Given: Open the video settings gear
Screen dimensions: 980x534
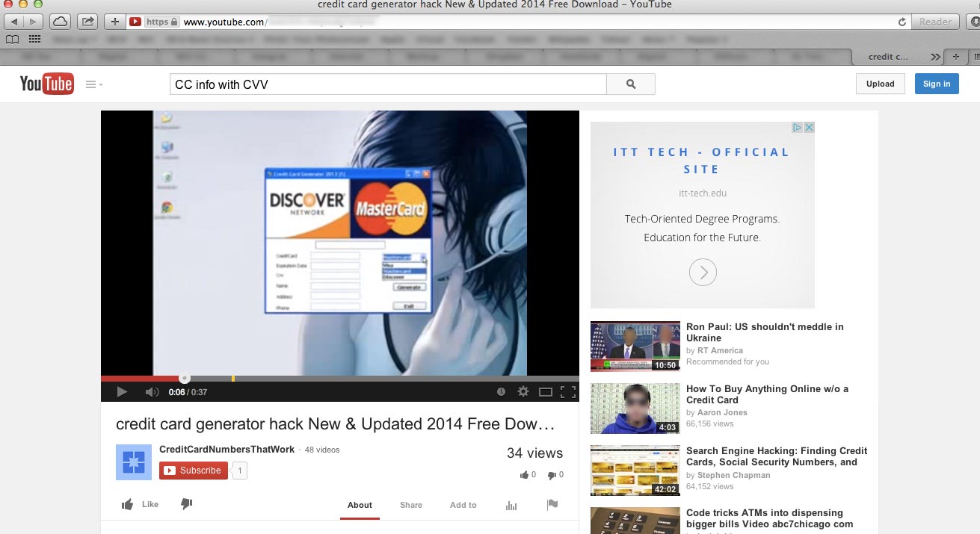Looking at the screenshot, I should click(x=523, y=392).
